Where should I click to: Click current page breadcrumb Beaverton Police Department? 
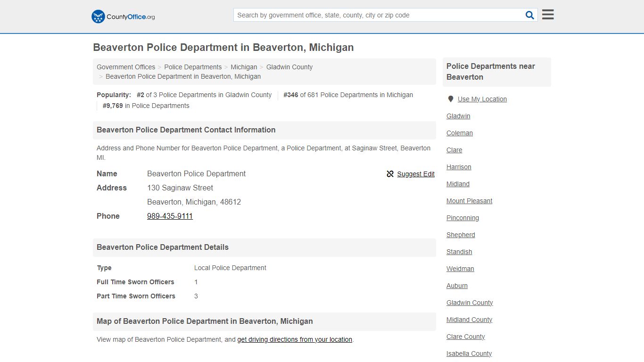[183, 76]
